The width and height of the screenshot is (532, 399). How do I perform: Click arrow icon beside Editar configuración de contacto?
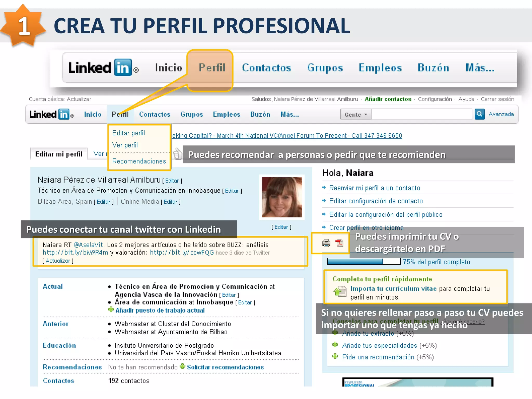tap(324, 201)
